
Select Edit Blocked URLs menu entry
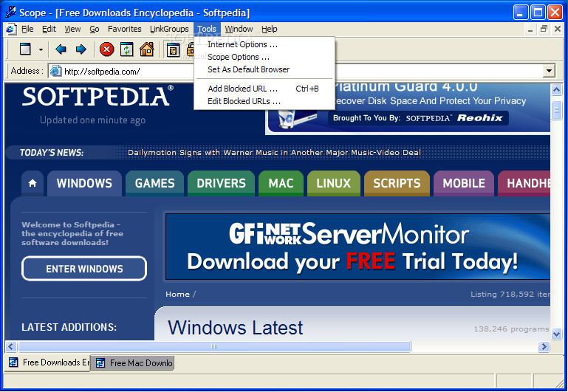click(264, 101)
